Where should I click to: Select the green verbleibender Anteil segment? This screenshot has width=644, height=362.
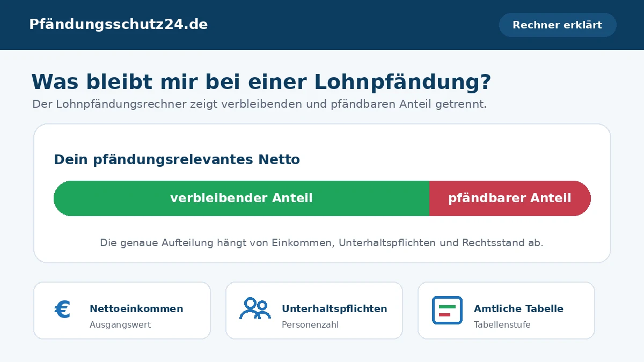tap(241, 198)
